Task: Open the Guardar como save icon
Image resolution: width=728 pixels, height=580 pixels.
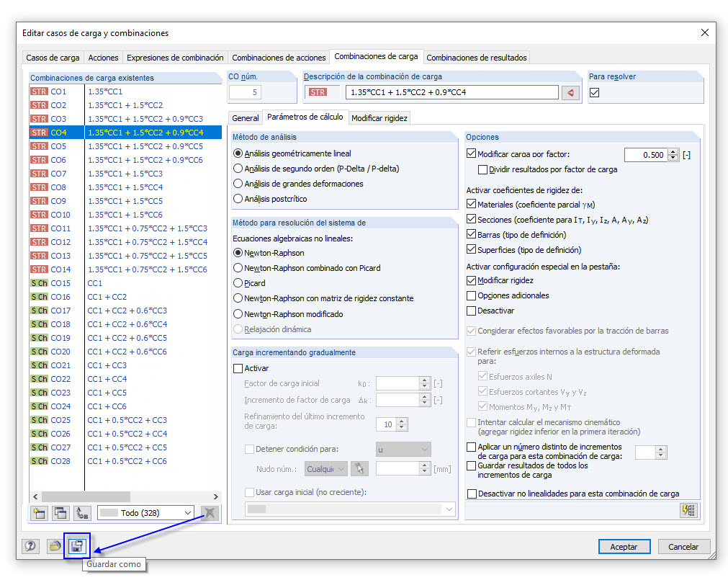Action: 76,546
